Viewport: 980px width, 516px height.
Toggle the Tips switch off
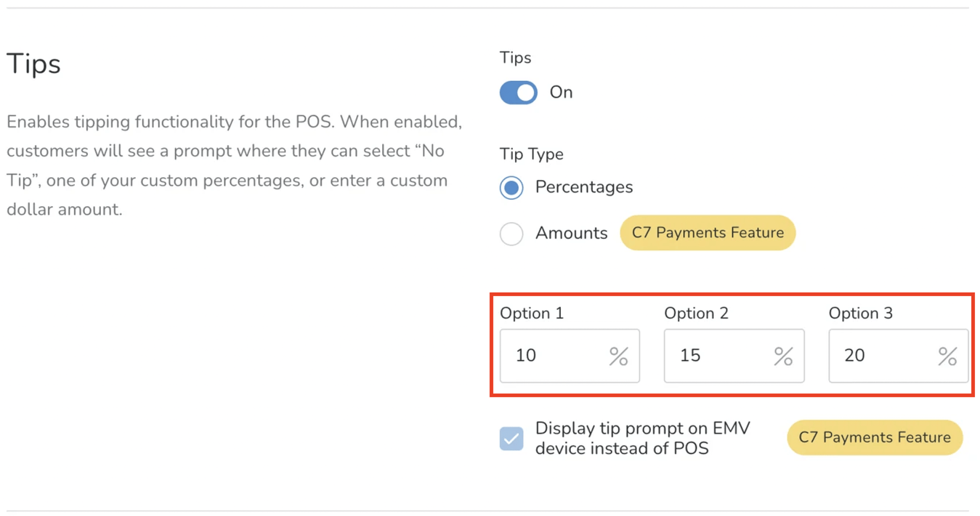[x=517, y=92]
